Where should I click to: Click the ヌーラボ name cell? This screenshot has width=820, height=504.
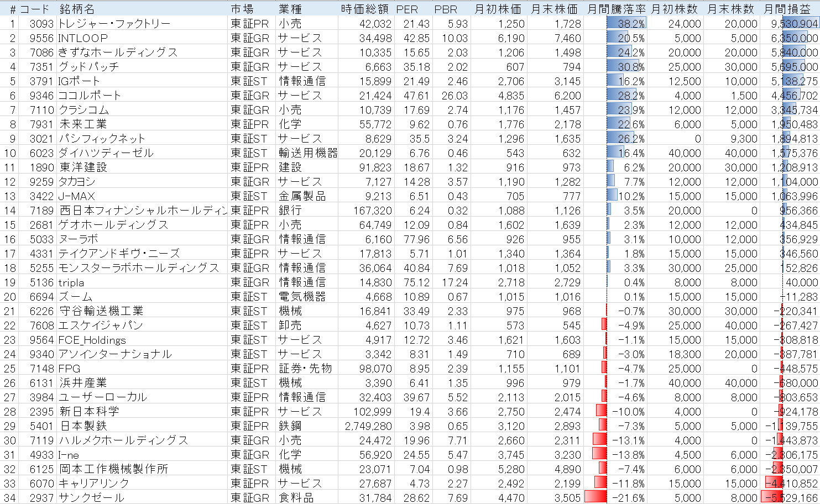142,239
